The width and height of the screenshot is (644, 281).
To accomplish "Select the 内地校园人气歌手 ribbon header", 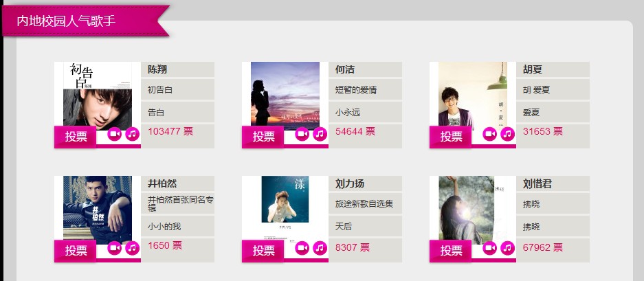I will pyautogui.click(x=85, y=21).
